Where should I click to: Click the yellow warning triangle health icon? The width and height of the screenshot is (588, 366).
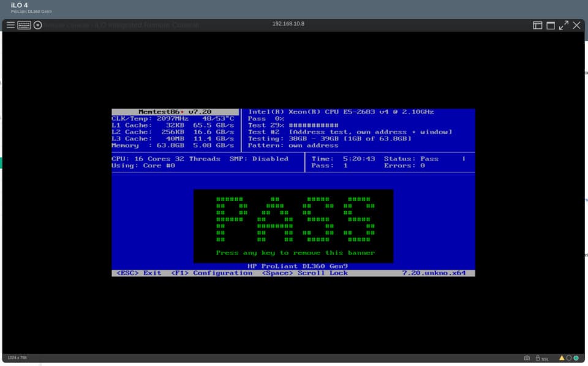coord(562,358)
